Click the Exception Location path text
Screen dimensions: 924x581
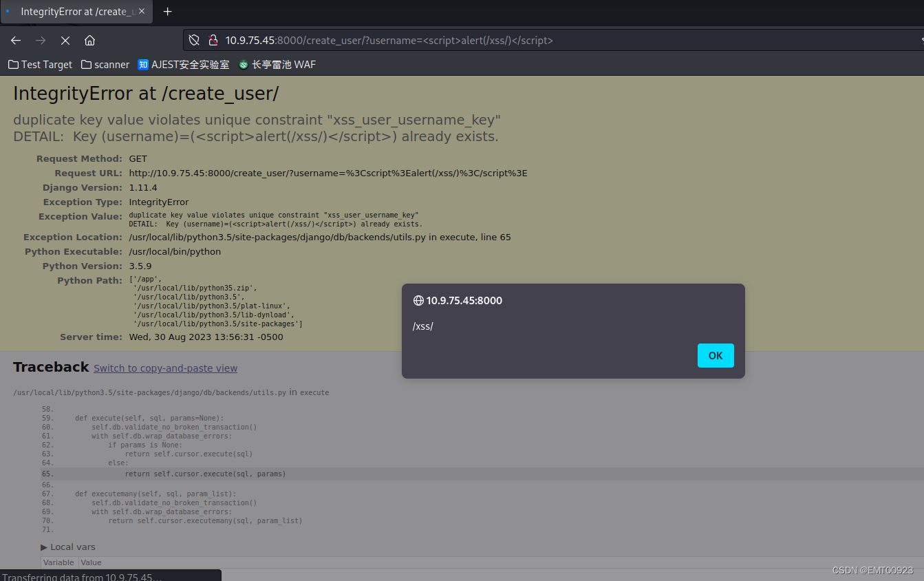[320, 237]
